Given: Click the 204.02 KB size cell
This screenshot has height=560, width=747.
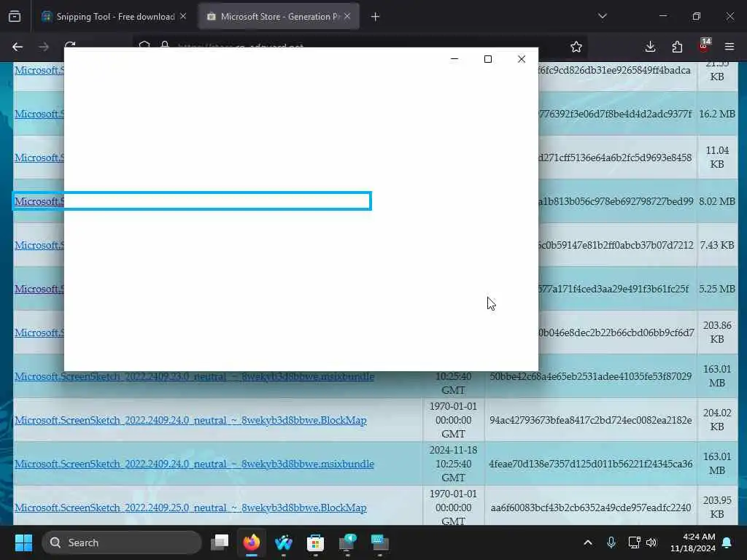Looking at the screenshot, I should (x=717, y=420).
